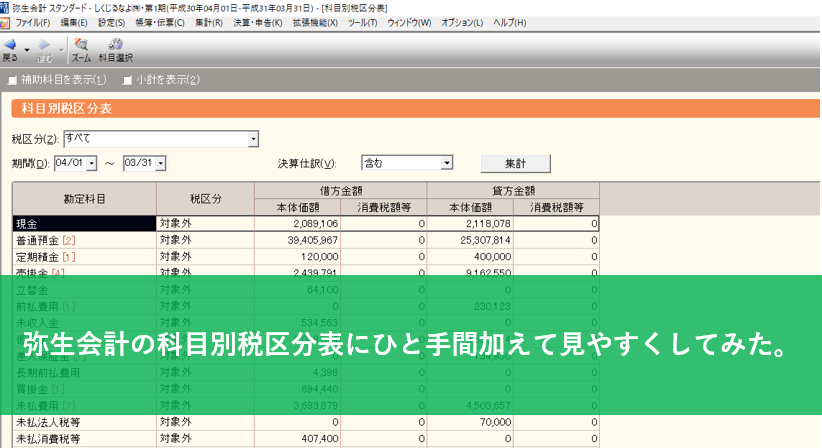
Task: Open the ファイル(F) menu
Action: 33,22
